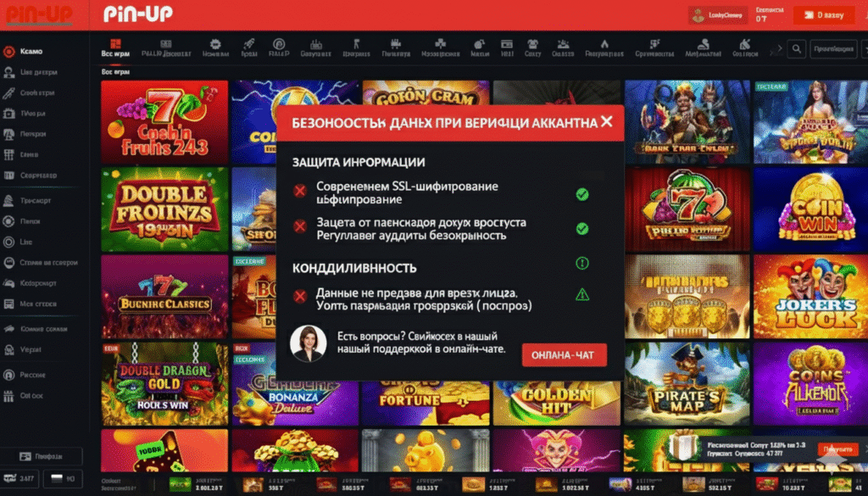Launch the Double Dragon Gold game
The image size is (868, 496).
164,383
